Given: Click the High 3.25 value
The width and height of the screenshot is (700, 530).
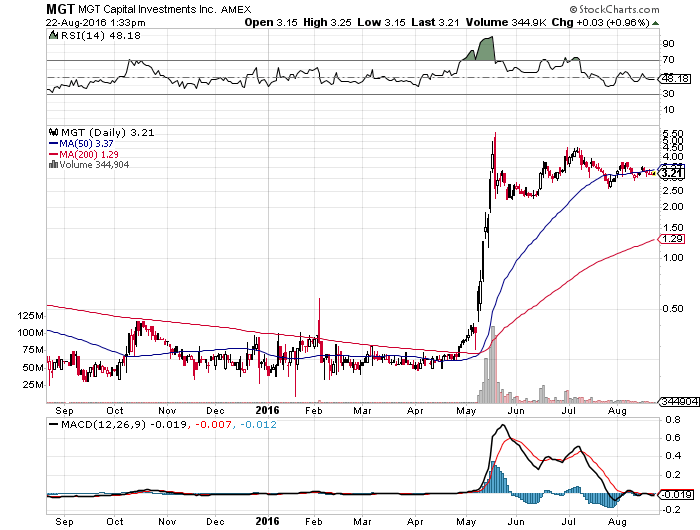Looking at the screenshot, I should coord(327,22).
